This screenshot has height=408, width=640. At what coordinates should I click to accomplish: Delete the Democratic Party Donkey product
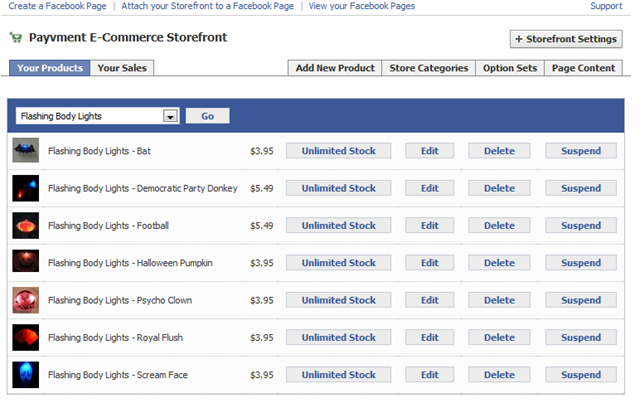(499, 188)
